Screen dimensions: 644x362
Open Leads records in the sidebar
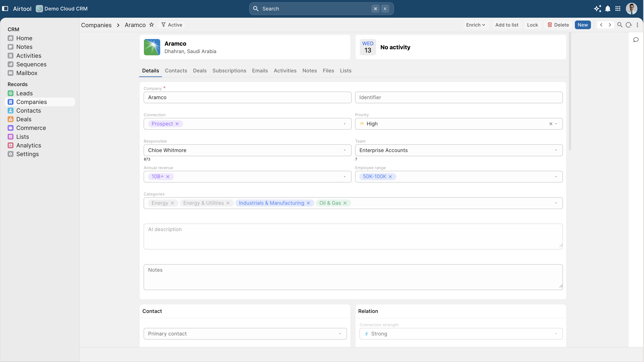tap(40, 93)
